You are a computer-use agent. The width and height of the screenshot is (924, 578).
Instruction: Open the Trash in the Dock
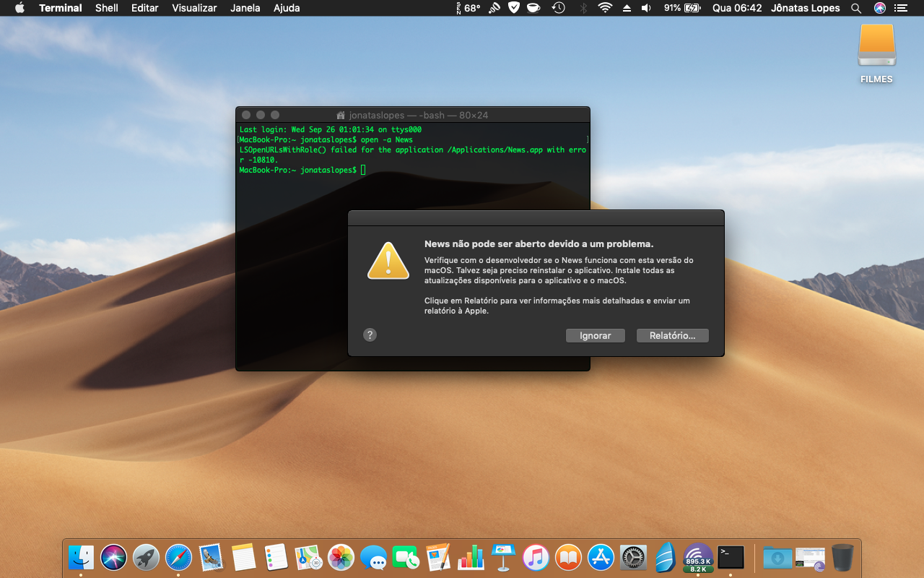click(x=842, y=557)
